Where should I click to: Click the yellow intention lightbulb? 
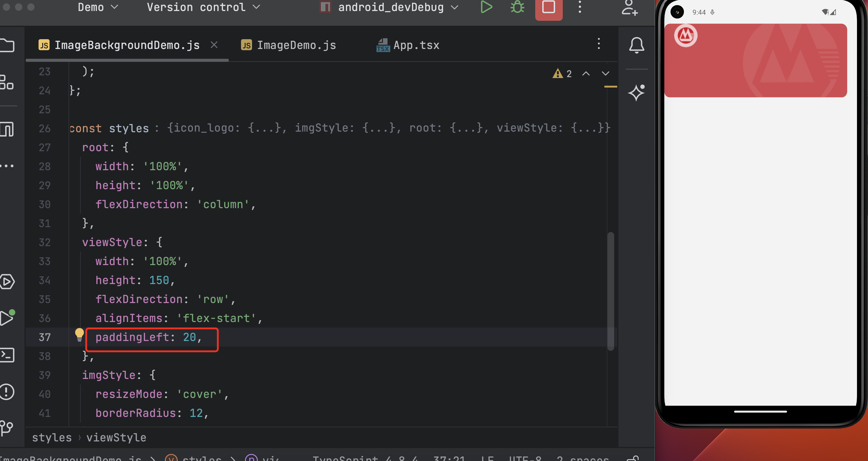pos(79,334)
